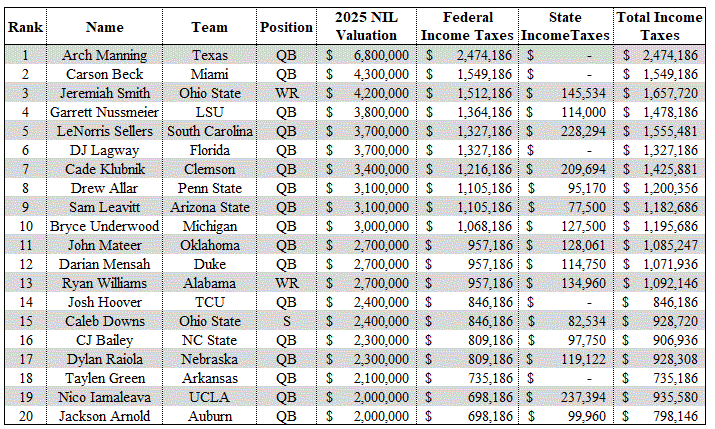Click Jeremiah Smith's Ohio State team cell
Image resolution: width=715 pixels, height=429 pixels.
(209, 93)
